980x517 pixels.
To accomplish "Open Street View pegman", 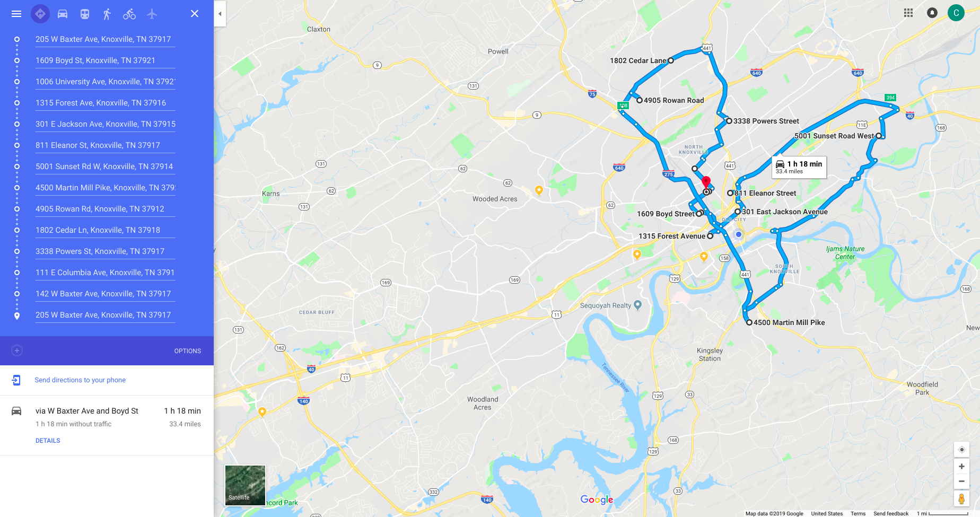I will coord(961,498).
